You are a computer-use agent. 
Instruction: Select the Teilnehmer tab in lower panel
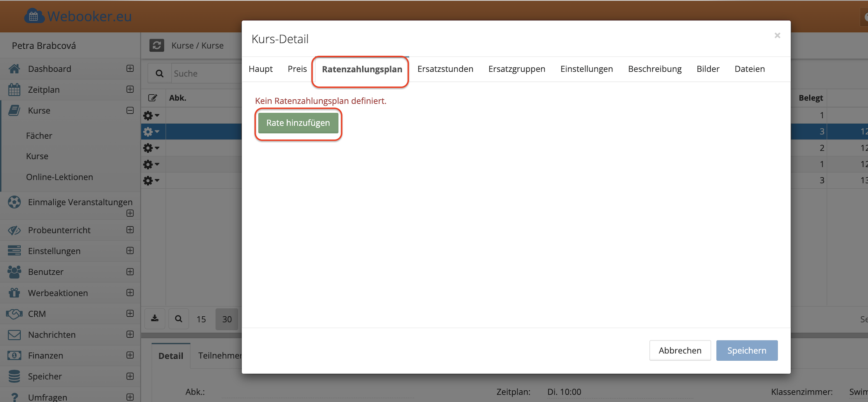[x=220, y=356]
